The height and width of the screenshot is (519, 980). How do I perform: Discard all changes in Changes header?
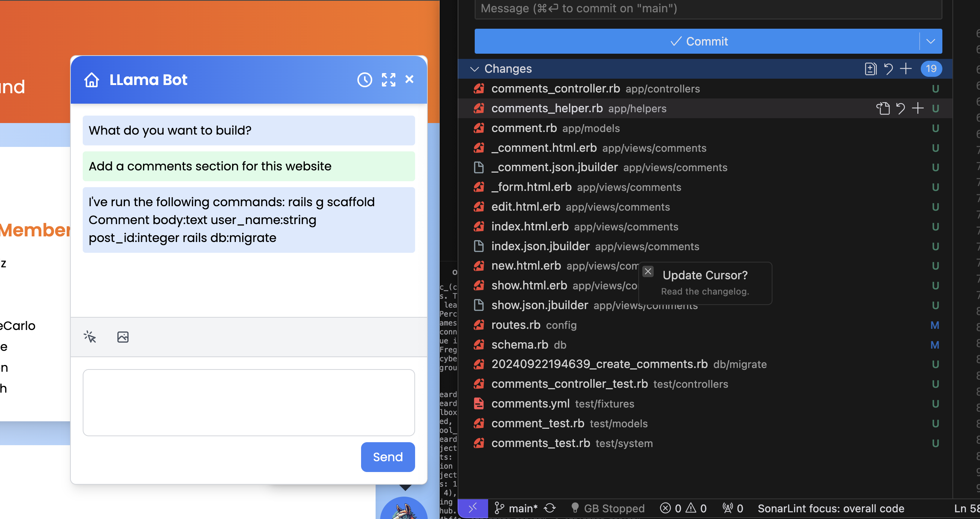[888, 69]
